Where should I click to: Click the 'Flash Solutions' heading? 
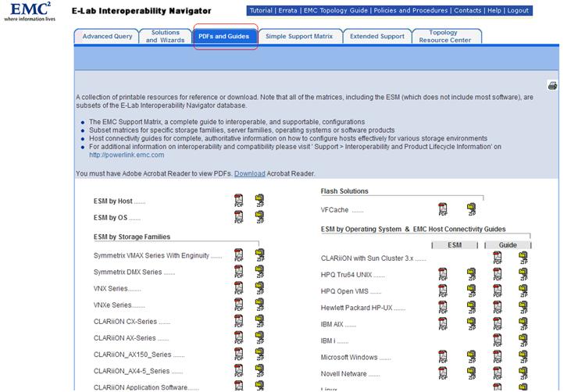point(344,191)
